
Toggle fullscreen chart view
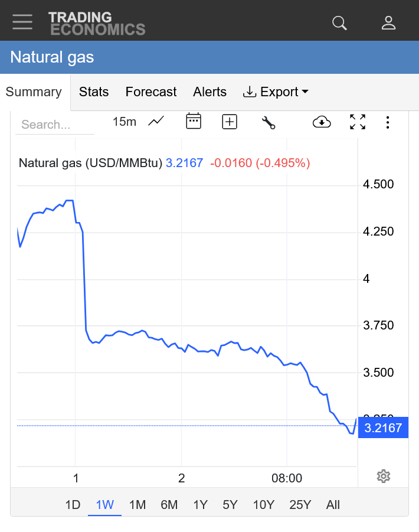point(358,122)
